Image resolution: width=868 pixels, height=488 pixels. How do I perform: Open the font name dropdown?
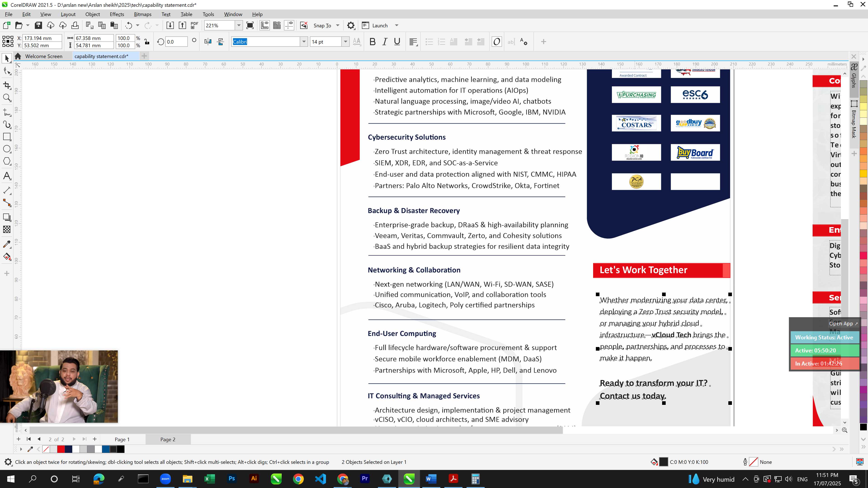[304, 42]
